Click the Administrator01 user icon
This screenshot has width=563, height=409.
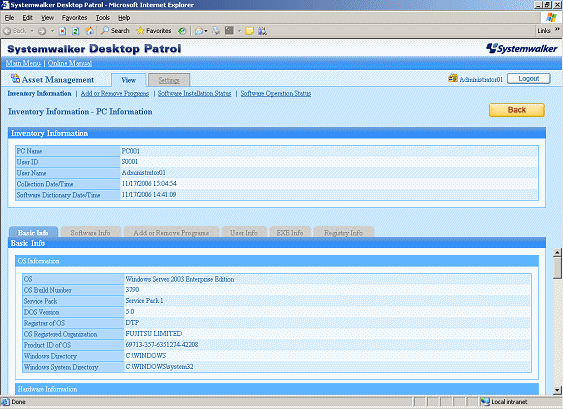[x=453, y=78]
